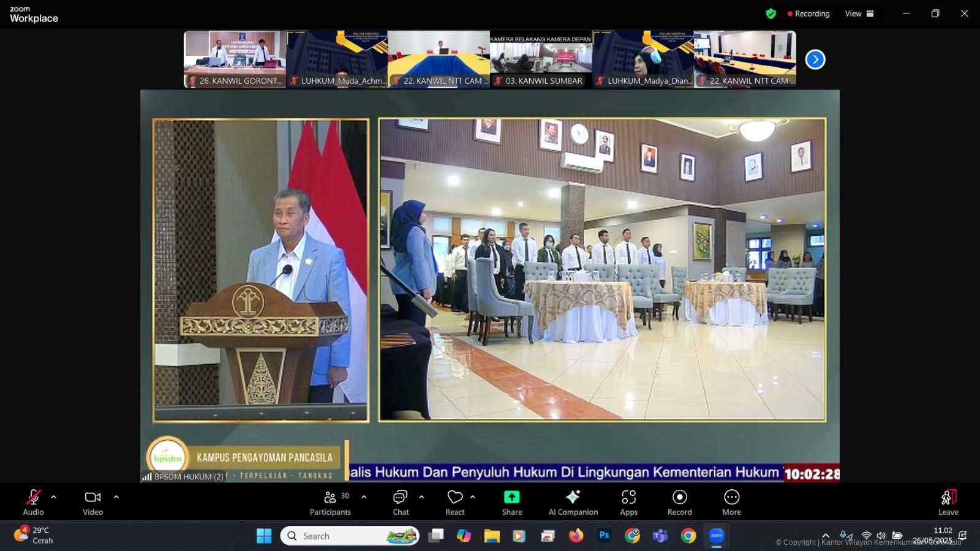Image resolution: width=980 pixels, height=551 pixels.
Task: Expand the Participants options chevron
Action: pyautogui.click(x=364, y=497)
